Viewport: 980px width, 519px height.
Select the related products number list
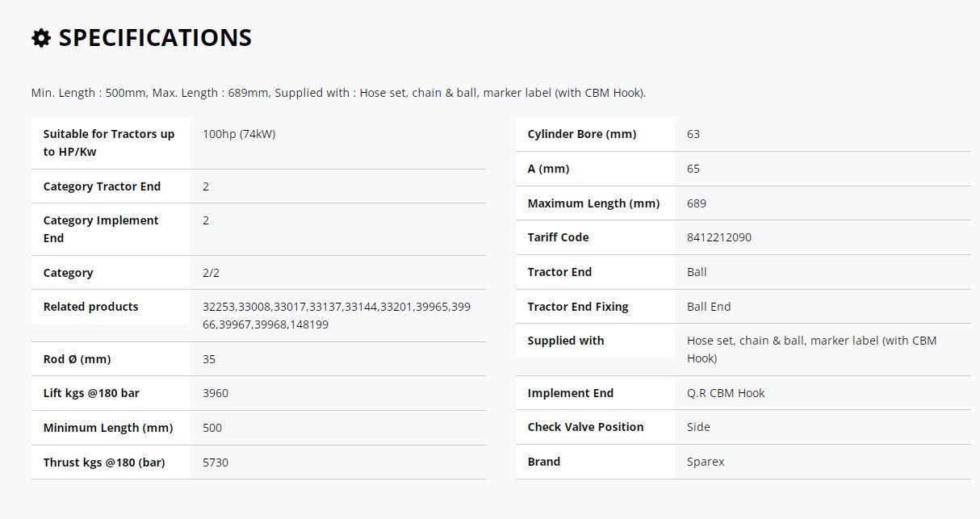click(337, 316)
